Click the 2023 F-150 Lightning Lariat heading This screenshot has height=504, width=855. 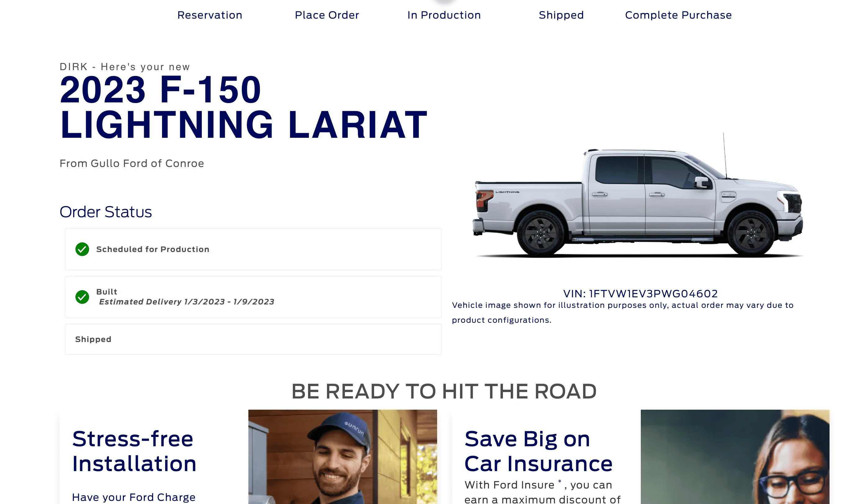click(x=243, y=107)
